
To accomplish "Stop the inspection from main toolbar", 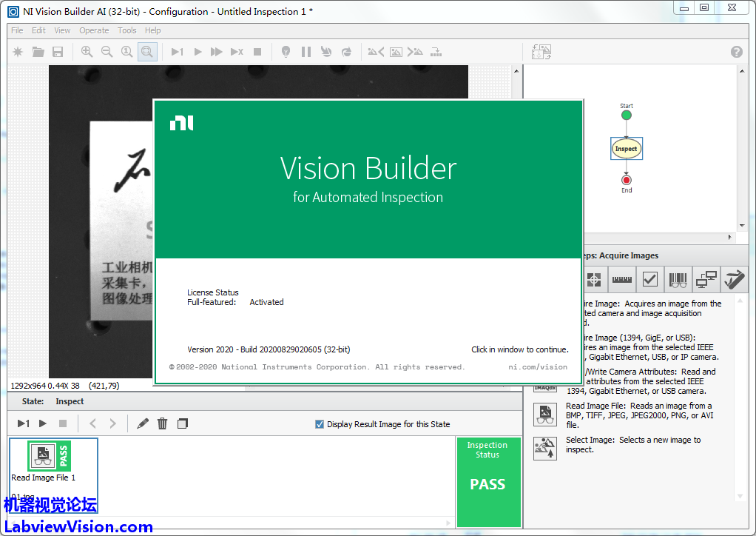I will click(257, 52).
